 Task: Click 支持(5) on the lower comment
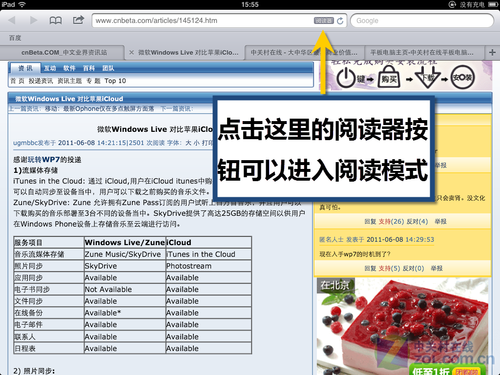click(389, 268)
